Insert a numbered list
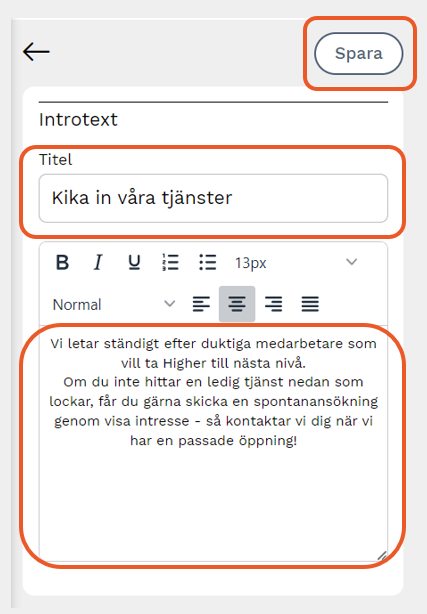 click(x=170, y=262)
